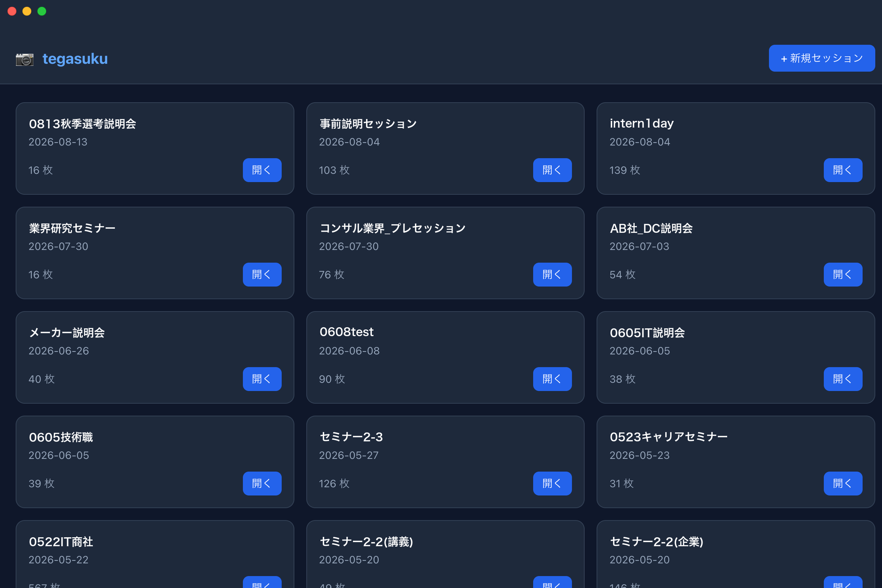The image size is (882, 588).
Task: Click the 2026-06-08 date text
Action: pyautogui.click(x=349, y=351)
